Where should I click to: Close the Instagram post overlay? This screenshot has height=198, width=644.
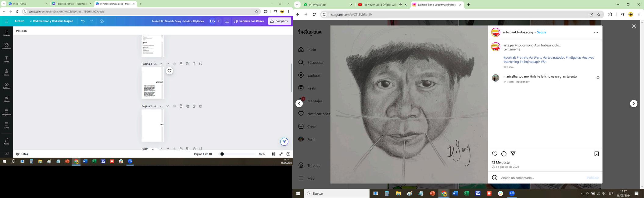tap(634, 26)
